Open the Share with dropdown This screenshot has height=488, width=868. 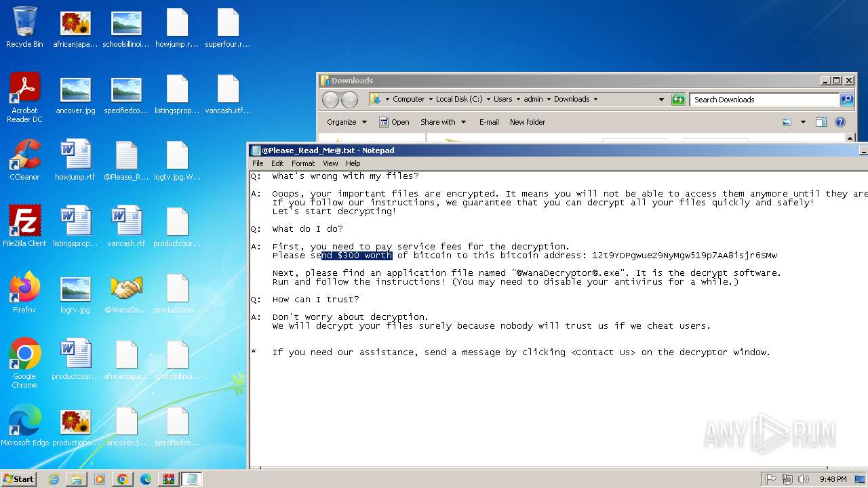click(443, 122)
